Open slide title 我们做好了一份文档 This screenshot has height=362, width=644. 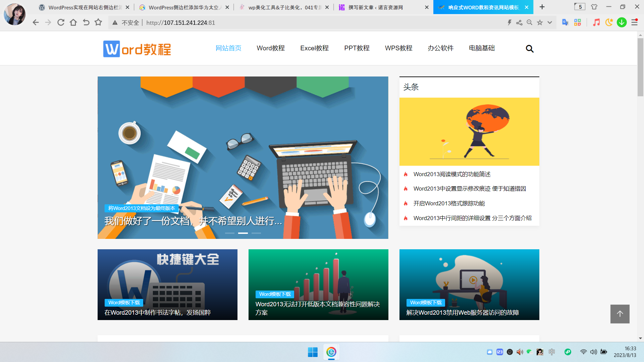pos(193,221)
